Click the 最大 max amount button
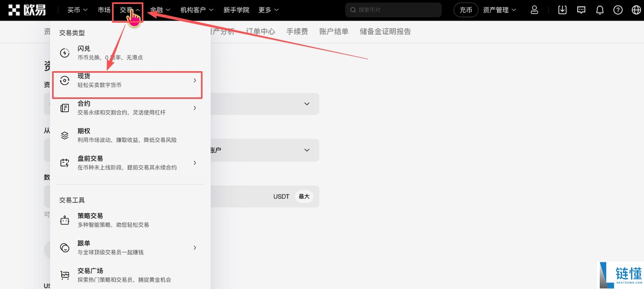644x289 pixels. click(304, 196)
